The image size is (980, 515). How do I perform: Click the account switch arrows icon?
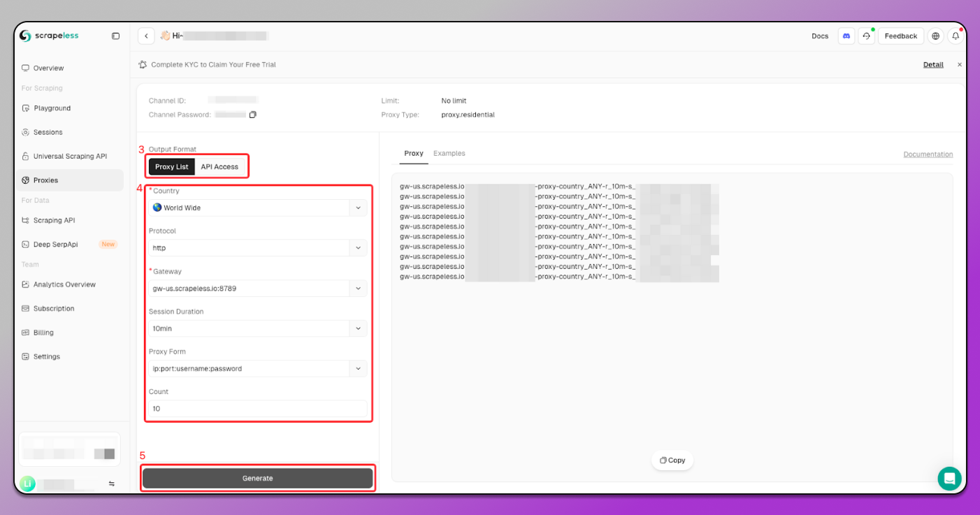point(111,484)
